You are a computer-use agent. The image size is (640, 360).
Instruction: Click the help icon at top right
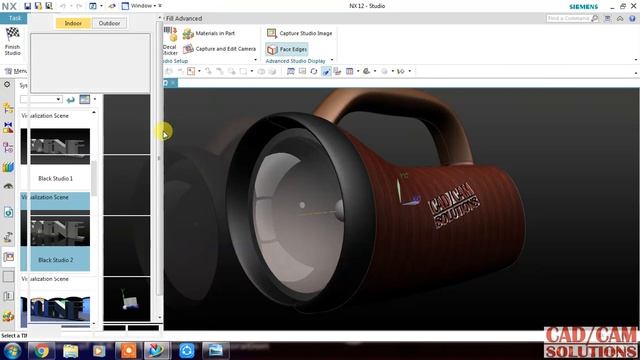(632, 18)
